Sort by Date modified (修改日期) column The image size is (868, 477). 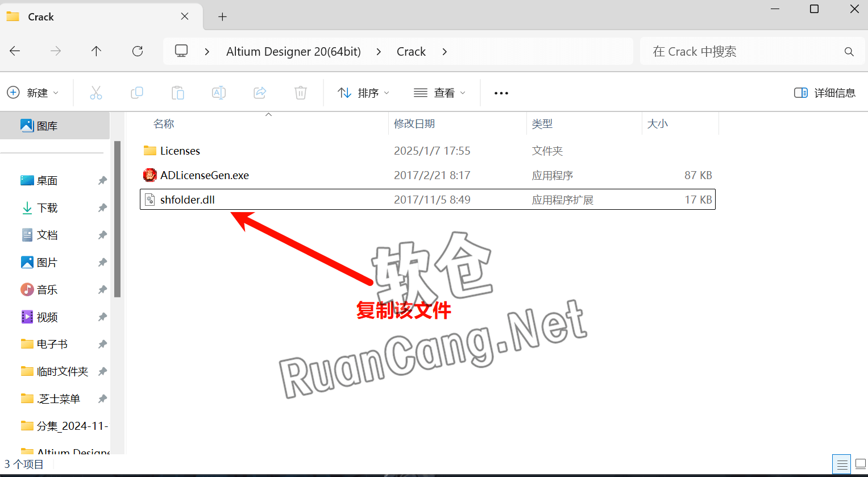(414, 123)
